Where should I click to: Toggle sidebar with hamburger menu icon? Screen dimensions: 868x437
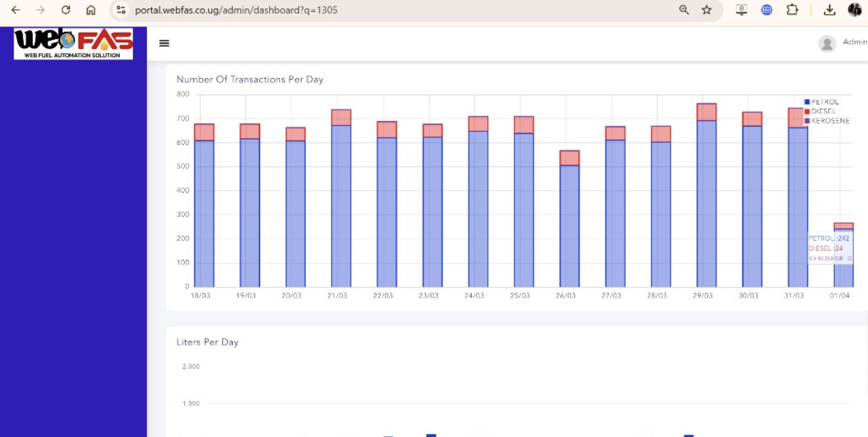[x=164, y=43]
